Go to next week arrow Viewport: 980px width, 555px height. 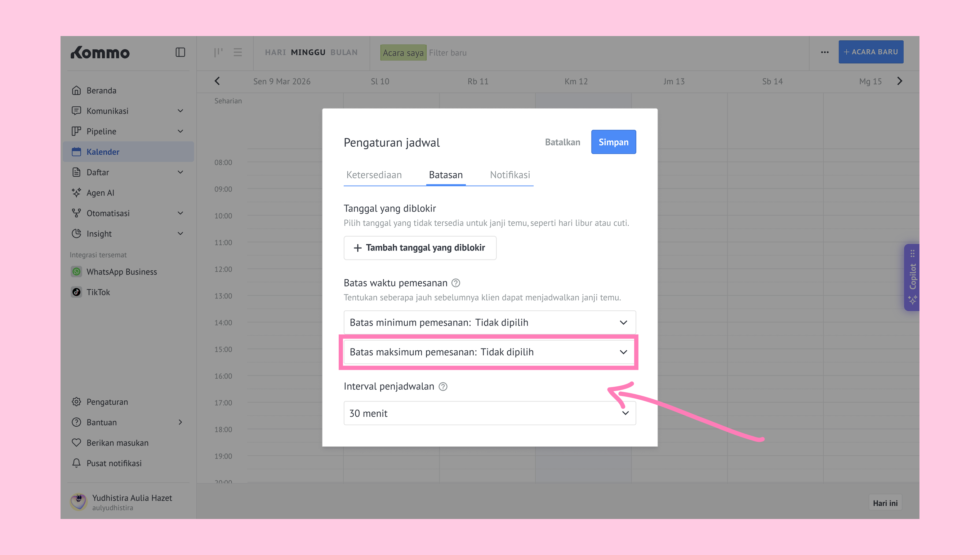900,81
